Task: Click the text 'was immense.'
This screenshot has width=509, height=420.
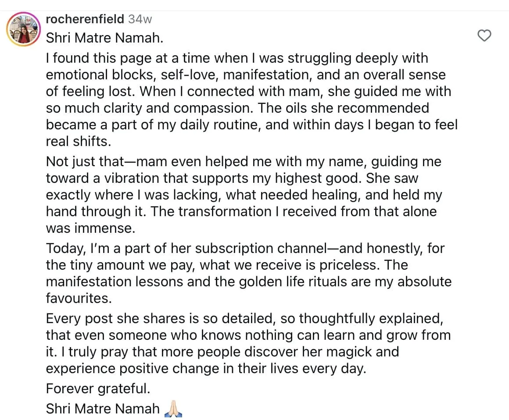Action: pyautogui.click(x=90, y=228)
